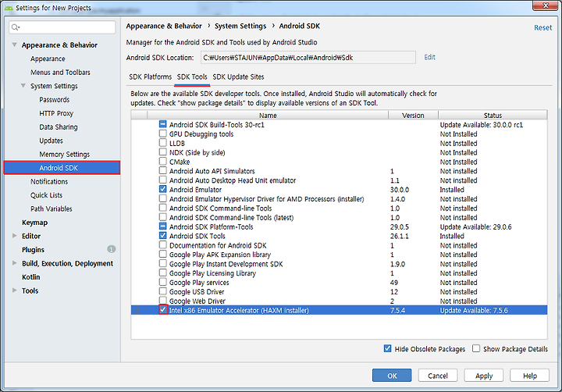Sort table by Name column header
The image size is (562, 392).
(268, 115)
